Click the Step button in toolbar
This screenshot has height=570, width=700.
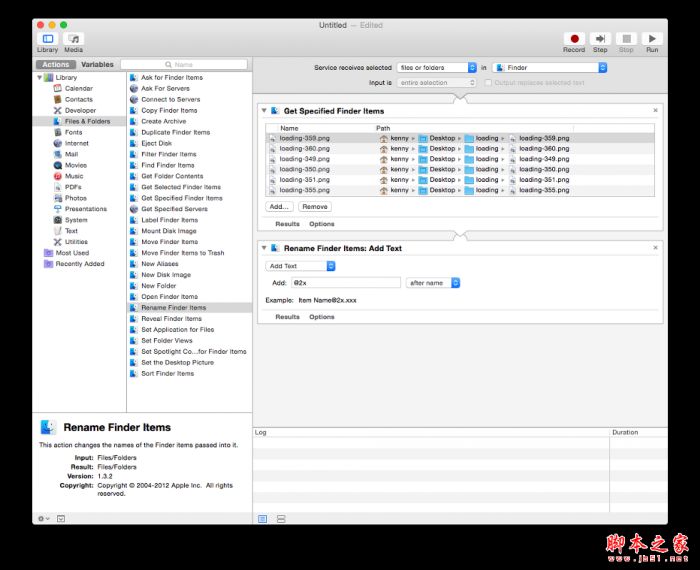click(600, 39)
